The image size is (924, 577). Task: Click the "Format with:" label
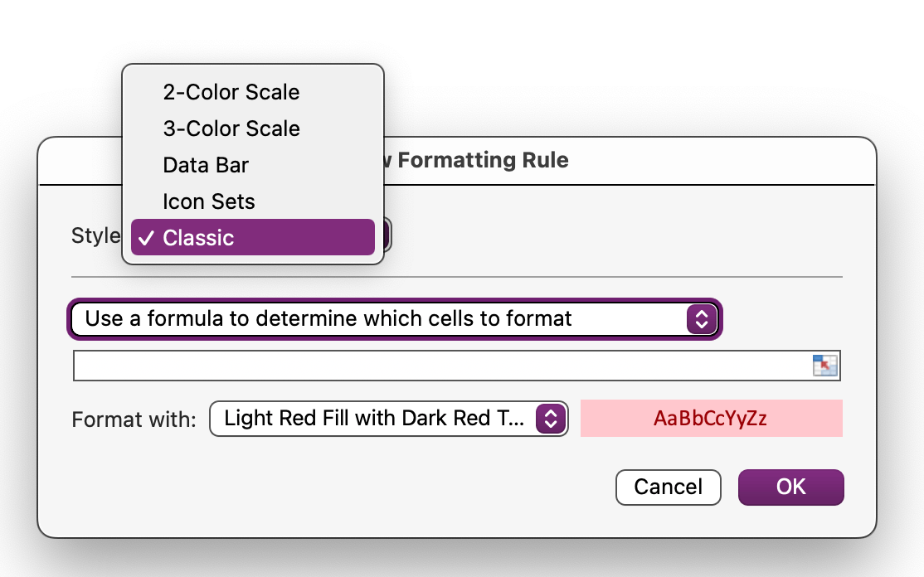(134, 419)
